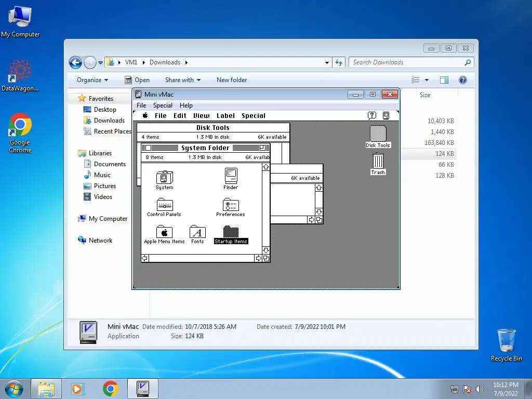Click the Size column header
Screen dimensions: 532x399
pos(425,95)
